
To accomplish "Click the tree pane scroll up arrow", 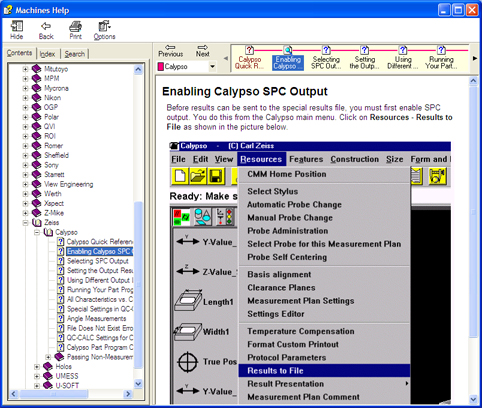I will click(x=138, y=69).
